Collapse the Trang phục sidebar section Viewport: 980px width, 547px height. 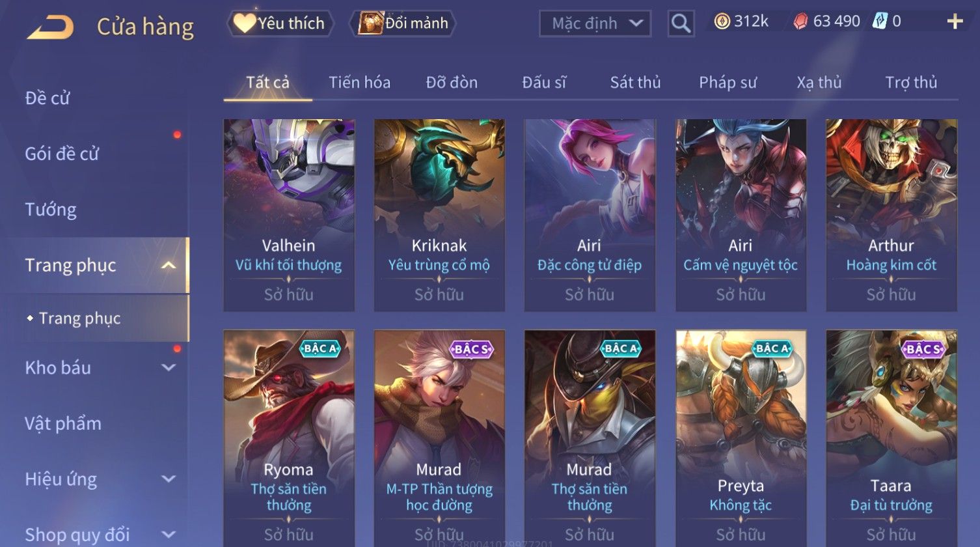(x=169, y=266)
